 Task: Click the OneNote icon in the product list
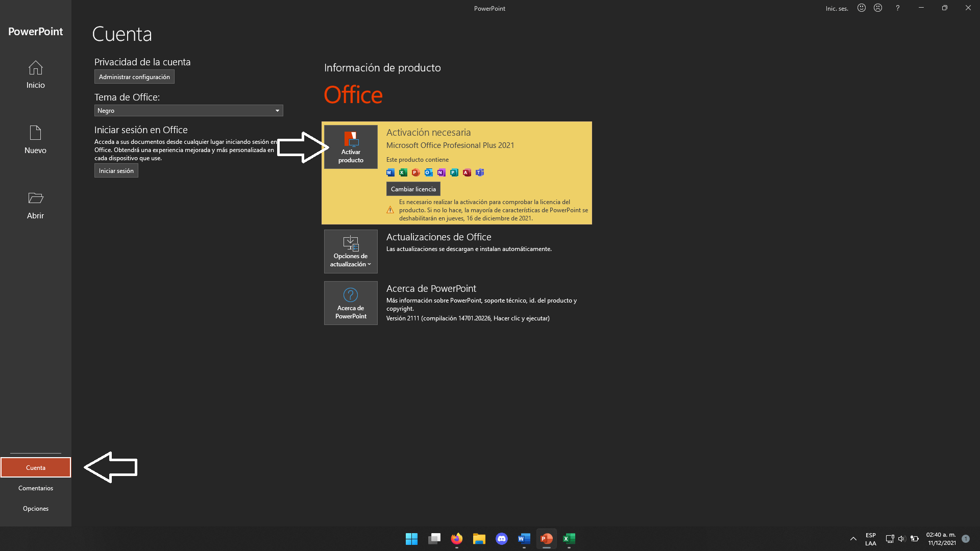(x=441, y=172)
